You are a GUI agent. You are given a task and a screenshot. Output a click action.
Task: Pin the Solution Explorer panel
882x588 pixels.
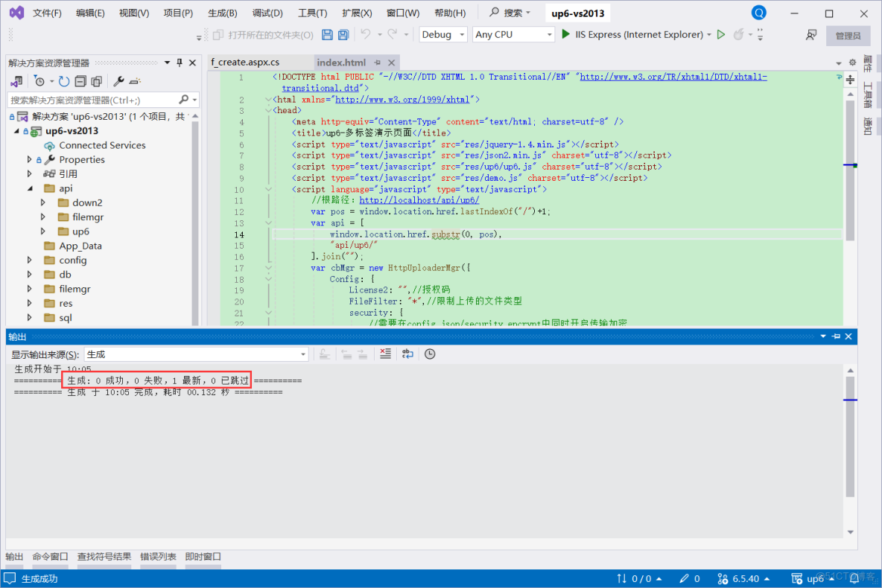pyautogui.click(x=180, y=63)
